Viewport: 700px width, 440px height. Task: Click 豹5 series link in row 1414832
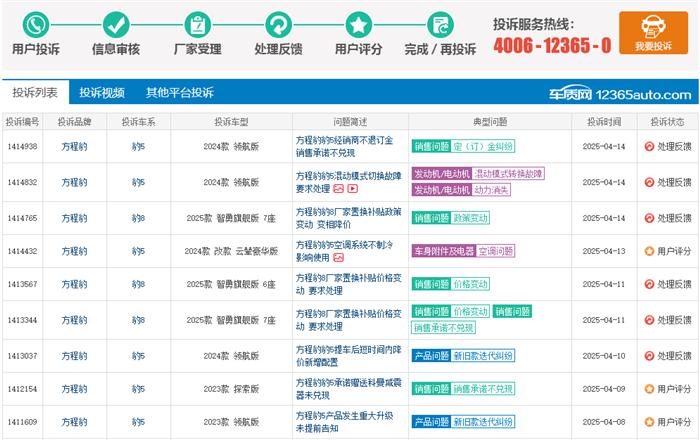click(138, 182)
